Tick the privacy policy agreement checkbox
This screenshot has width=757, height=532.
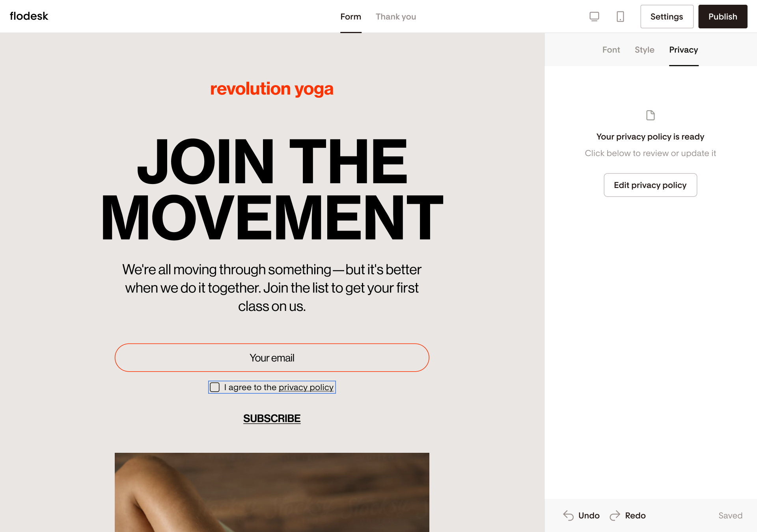tap(215, 387)
